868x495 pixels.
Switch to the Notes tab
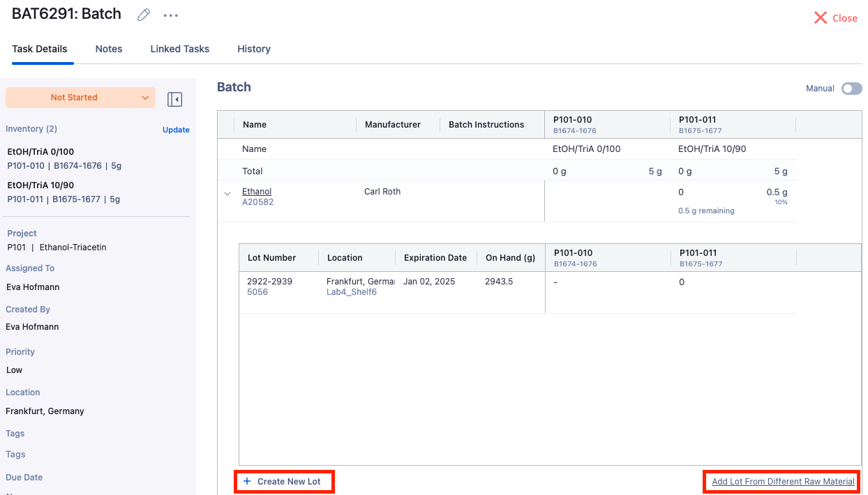pos(109,49)
